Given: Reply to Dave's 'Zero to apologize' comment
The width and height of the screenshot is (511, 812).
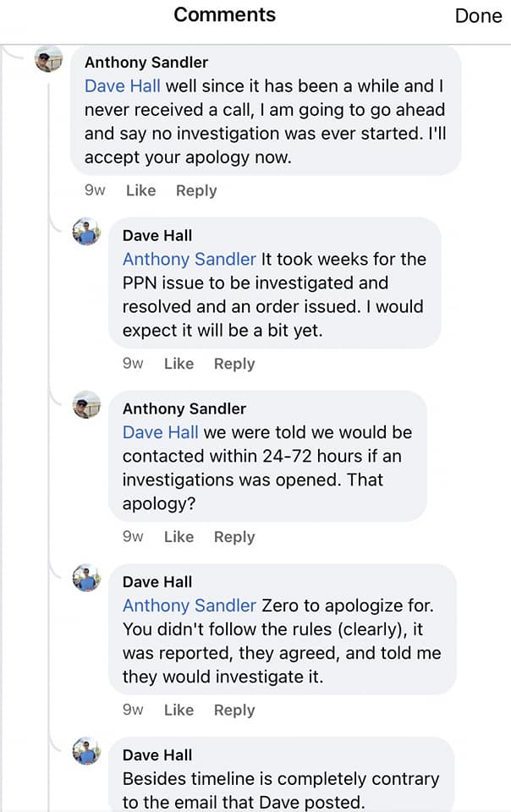Looking at the screenshot, I should coord(234,710).
